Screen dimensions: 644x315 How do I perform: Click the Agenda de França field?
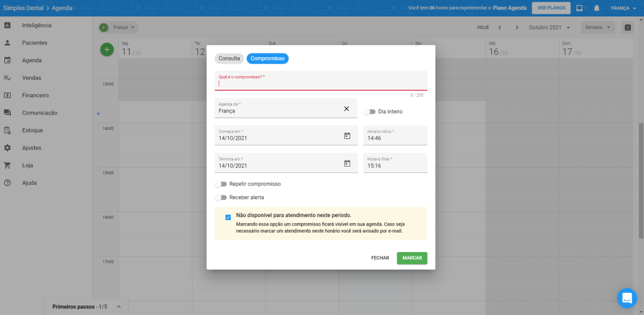(x=286, y=108)
